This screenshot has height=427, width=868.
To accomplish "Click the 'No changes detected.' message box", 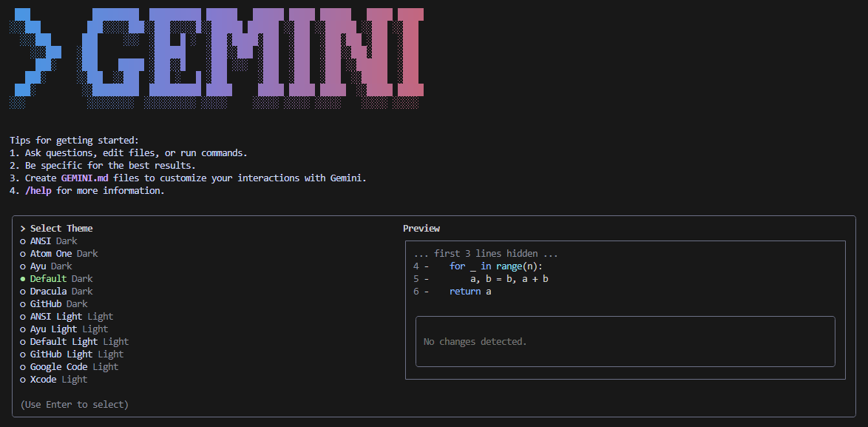I will tap(625, 342).
